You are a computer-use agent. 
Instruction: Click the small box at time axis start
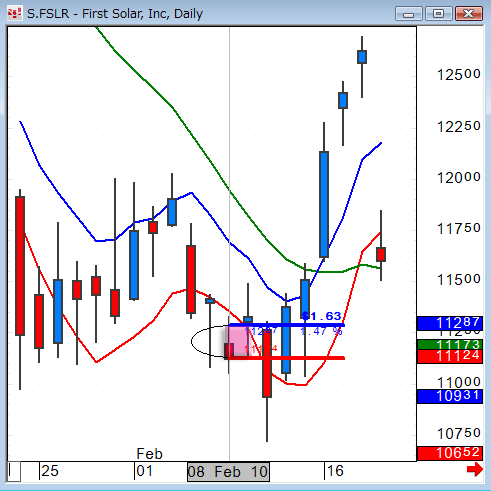tap(14, 471)
